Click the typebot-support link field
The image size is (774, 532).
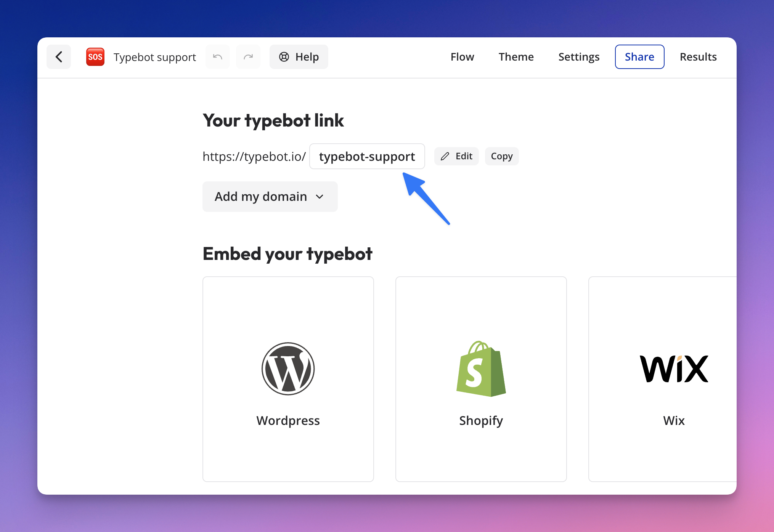pyautogui.click(x=367, y=156)
